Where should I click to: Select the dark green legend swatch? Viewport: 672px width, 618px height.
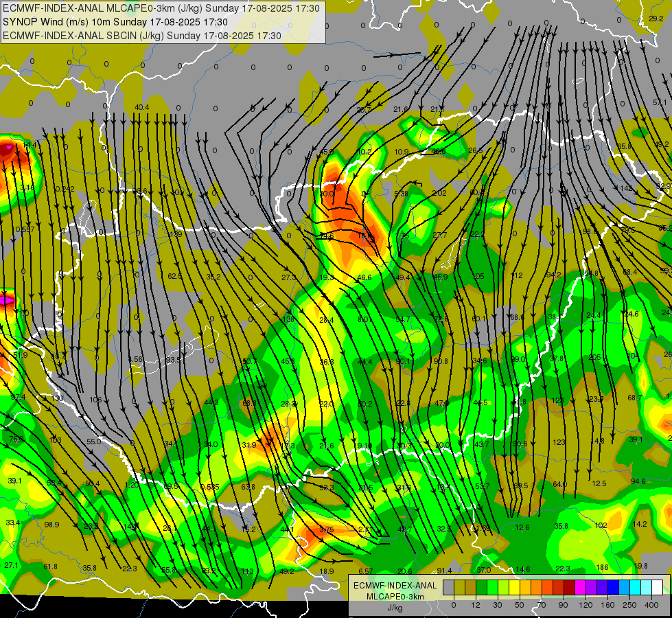point(481,587)
